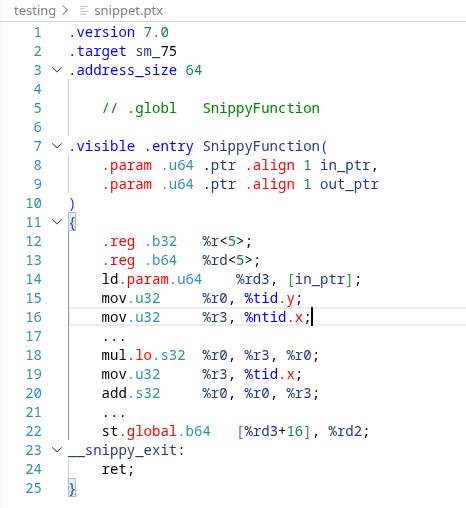Click line number 1 in gutter

point(37,32)
